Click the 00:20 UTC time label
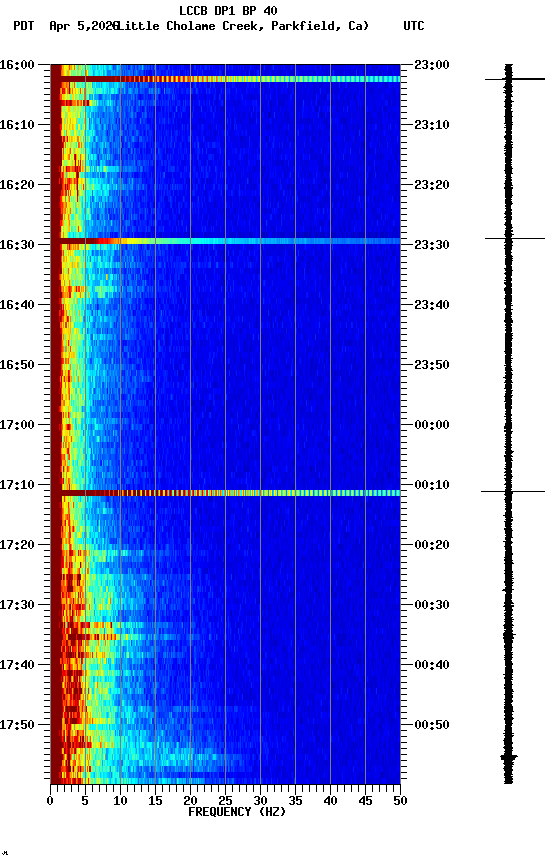The height and width of the screenshot is (864, 552). (432, 545)
